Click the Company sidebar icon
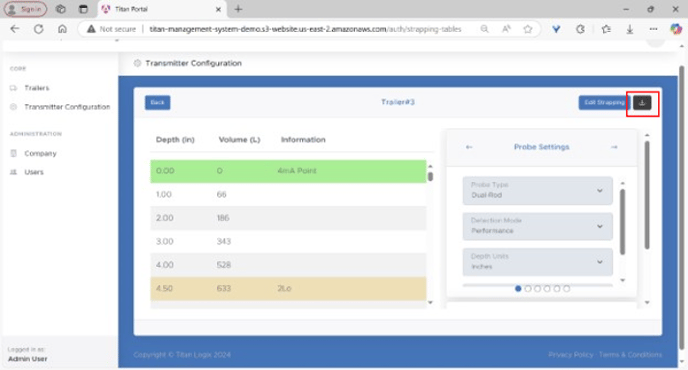 tap(13, 153)
